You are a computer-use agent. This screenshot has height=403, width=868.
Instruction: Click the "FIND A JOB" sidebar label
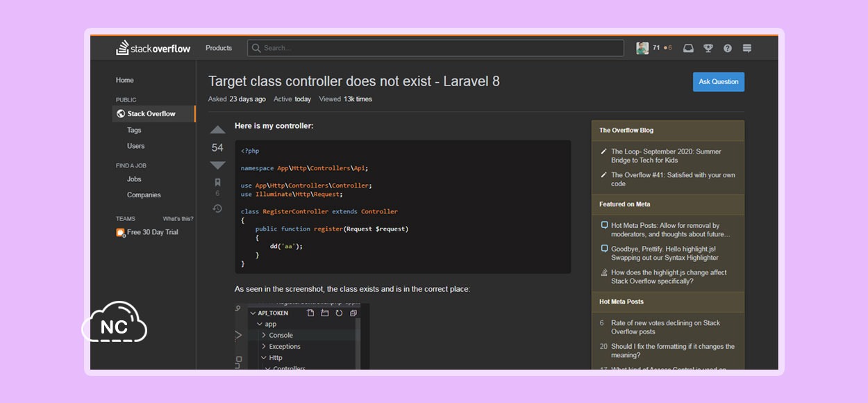[131, 166]
